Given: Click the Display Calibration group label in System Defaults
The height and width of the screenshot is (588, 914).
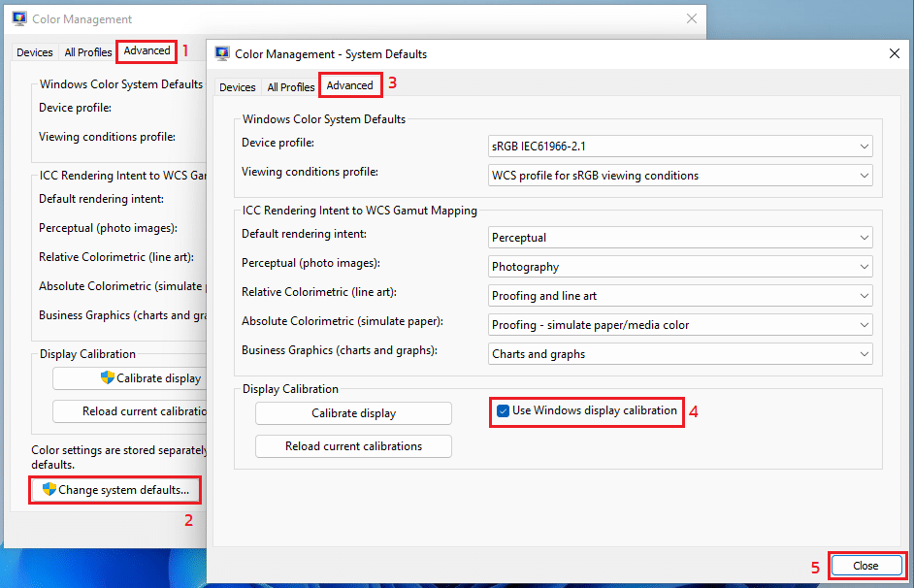Looking at the screenshot, I should click(x=290, y=389).
